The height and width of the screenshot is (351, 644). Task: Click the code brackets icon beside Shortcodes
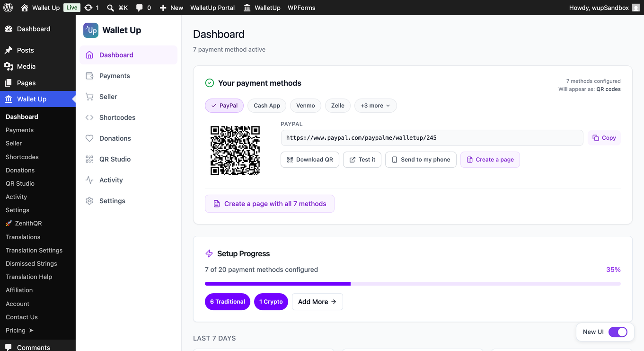pos(89,117)
